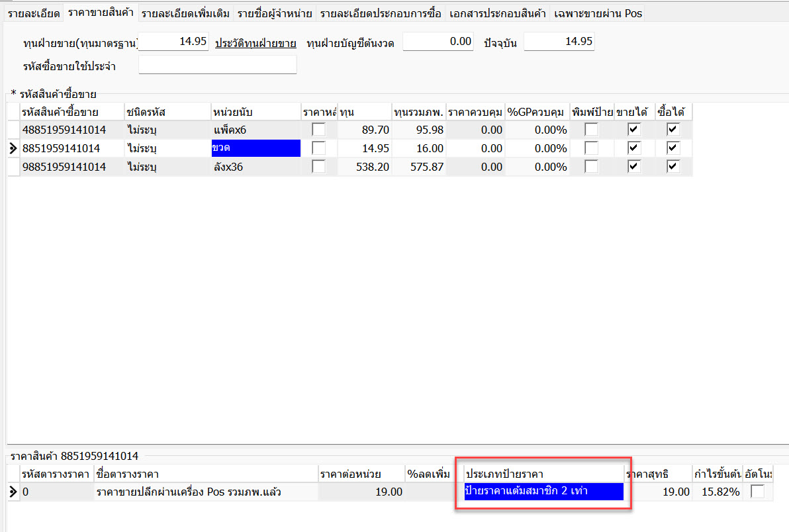
Task: Open the หน่วยนับ ขวด unit cell
Action: (x=255, y=148)
